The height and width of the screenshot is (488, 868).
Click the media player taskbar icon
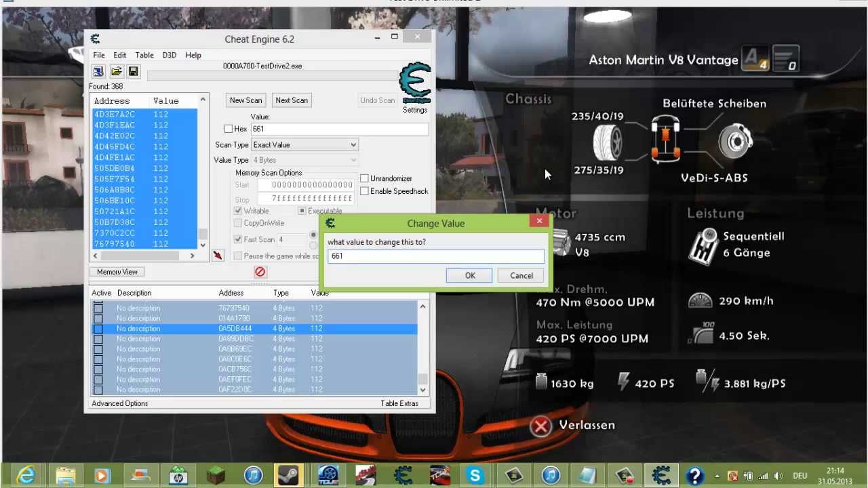[102, 475]
